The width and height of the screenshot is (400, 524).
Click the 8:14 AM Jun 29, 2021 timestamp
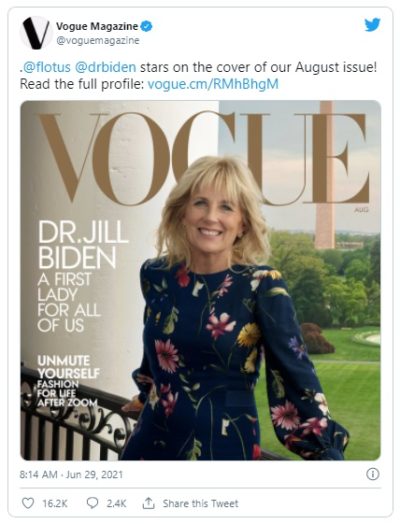71,475
